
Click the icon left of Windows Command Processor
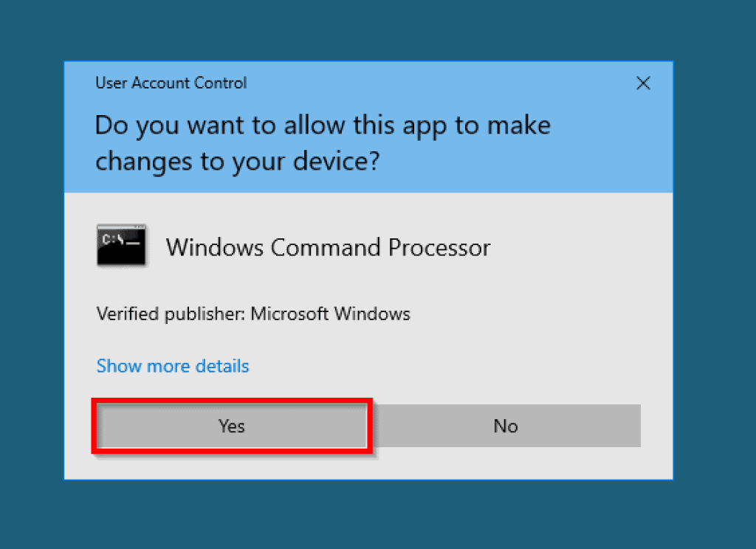click(x=120, y=246)
